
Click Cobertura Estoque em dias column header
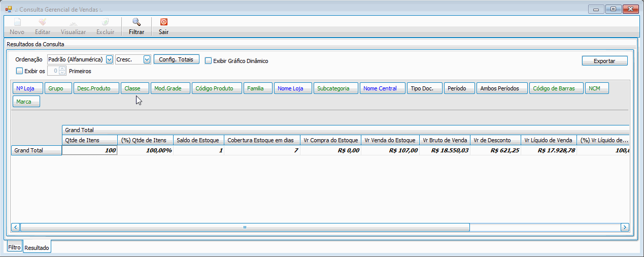pyautogui.click(x=262, y=140)
